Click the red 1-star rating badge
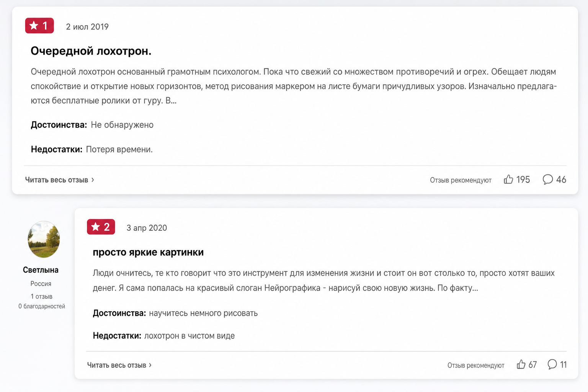588x392 pixels. click(x=39, y=26)
